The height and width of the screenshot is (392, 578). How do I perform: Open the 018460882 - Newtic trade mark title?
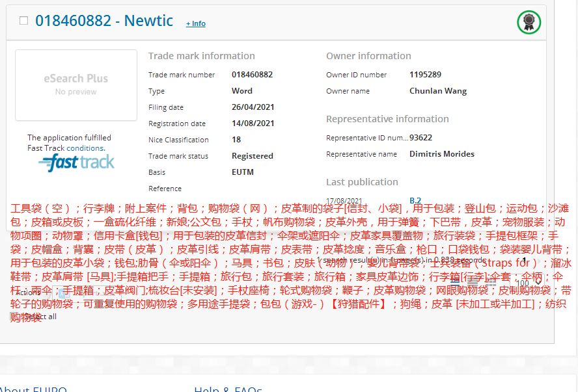coord(104,21)
